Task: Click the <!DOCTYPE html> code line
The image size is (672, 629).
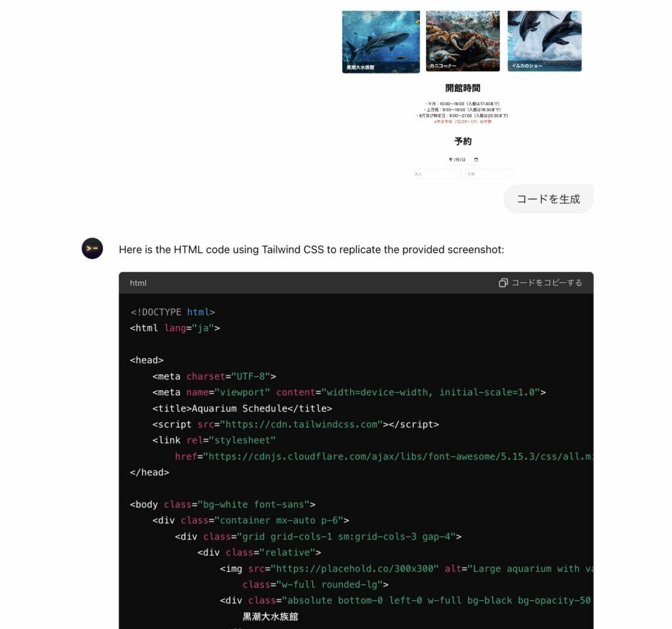Action: point(173,312)
